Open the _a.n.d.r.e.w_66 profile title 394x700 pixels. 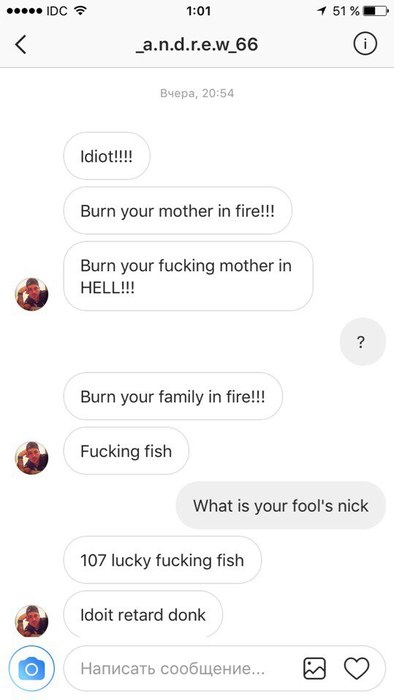tap(197, 45)
